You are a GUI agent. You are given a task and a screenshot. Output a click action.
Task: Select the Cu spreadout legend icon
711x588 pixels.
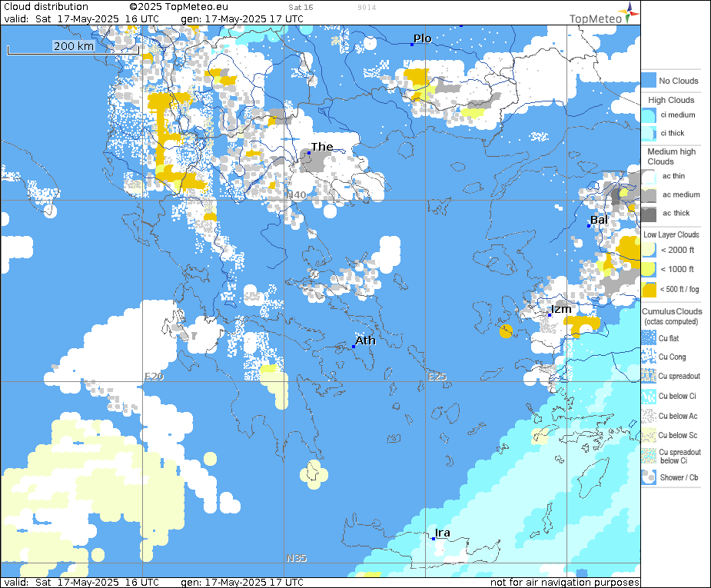click(x=649, y=376)
